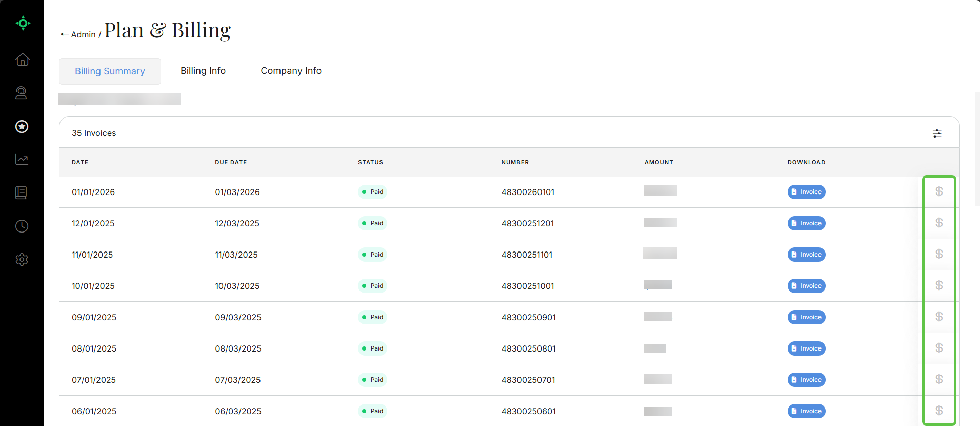
Task: Switch to the Company Info tab
Action: 291,71
